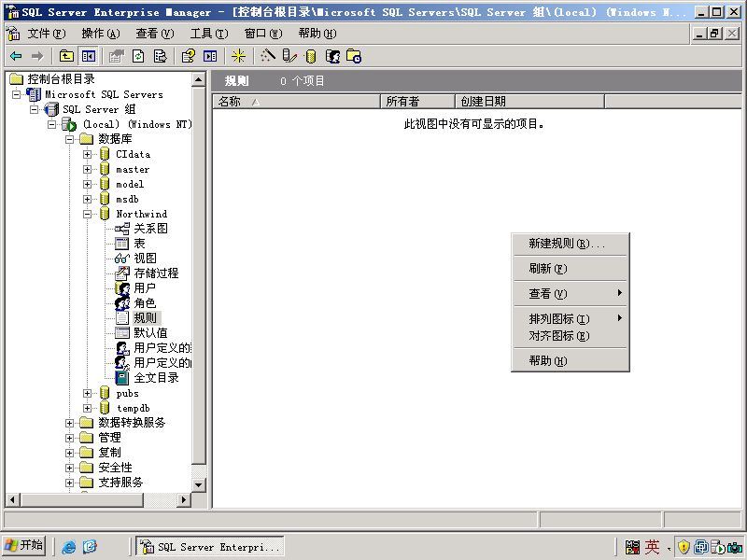Choose 帮助(H) in context menu
The height and width of the screenshot is (560, 747).
tap(571, 361)
